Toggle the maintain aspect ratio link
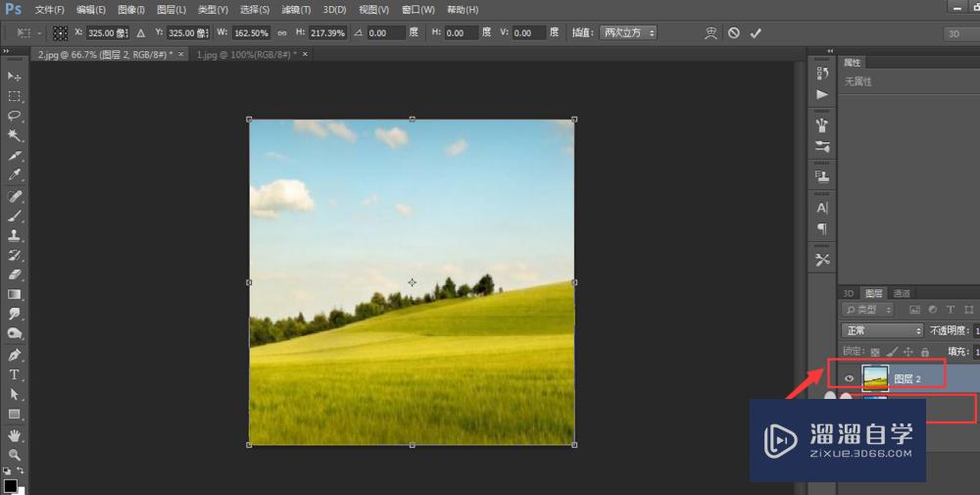980x495 pixels. tap(282, 33)
